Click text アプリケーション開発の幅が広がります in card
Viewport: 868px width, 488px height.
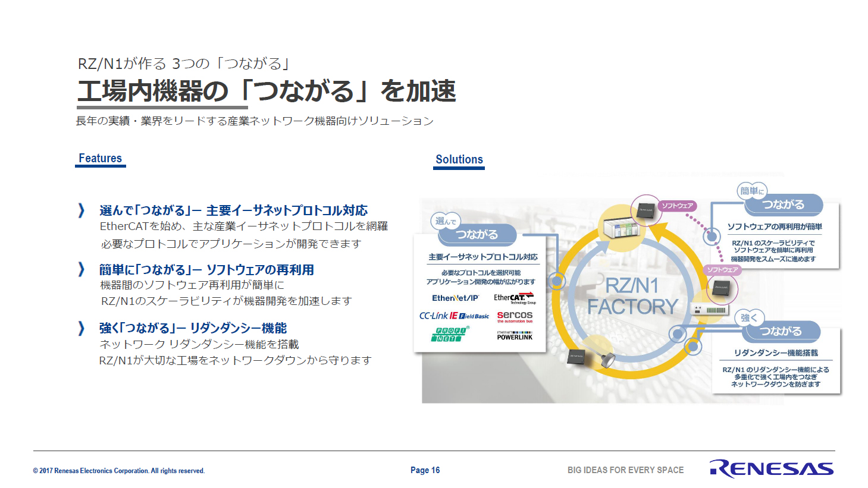coord(481,282)
